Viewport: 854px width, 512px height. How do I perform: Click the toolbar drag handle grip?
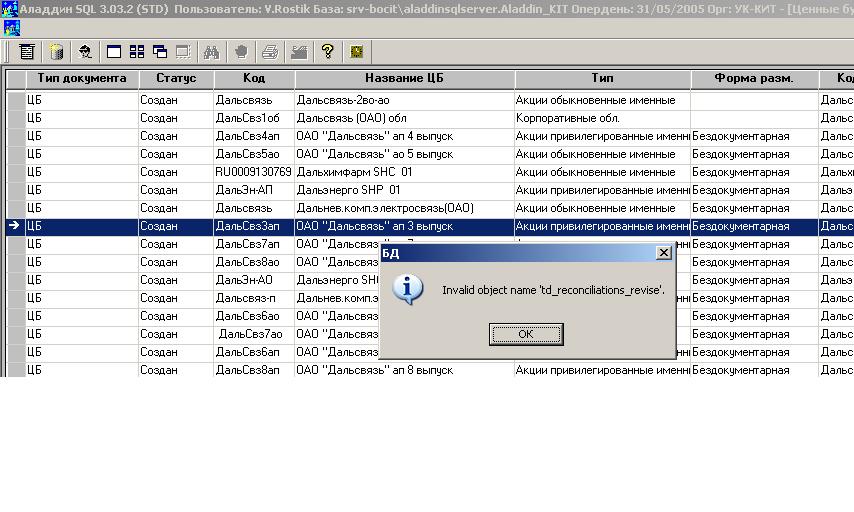pyautogui.click(x=8, y=52)
